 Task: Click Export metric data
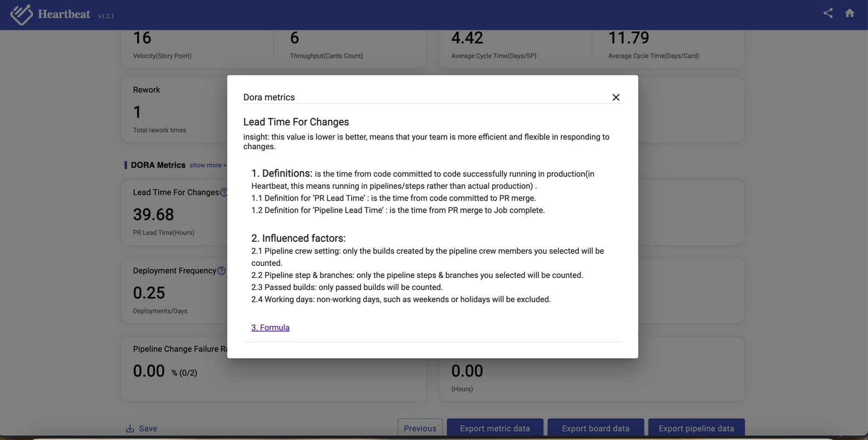pos(495,428)
